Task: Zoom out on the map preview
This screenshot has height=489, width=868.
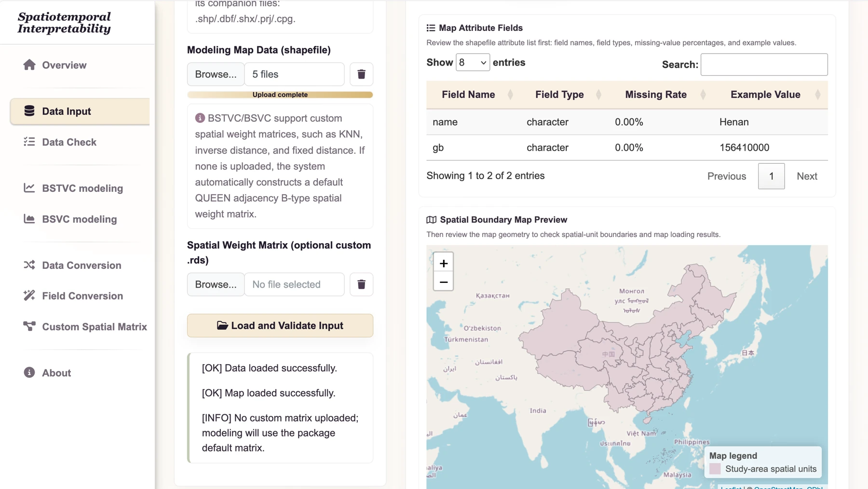Action: 443,282
